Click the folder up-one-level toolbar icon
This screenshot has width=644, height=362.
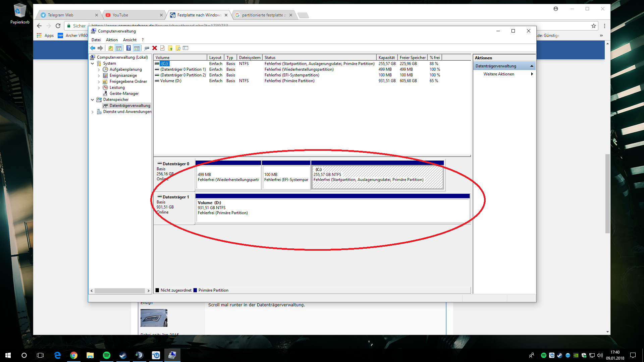[x=110, y=48]
